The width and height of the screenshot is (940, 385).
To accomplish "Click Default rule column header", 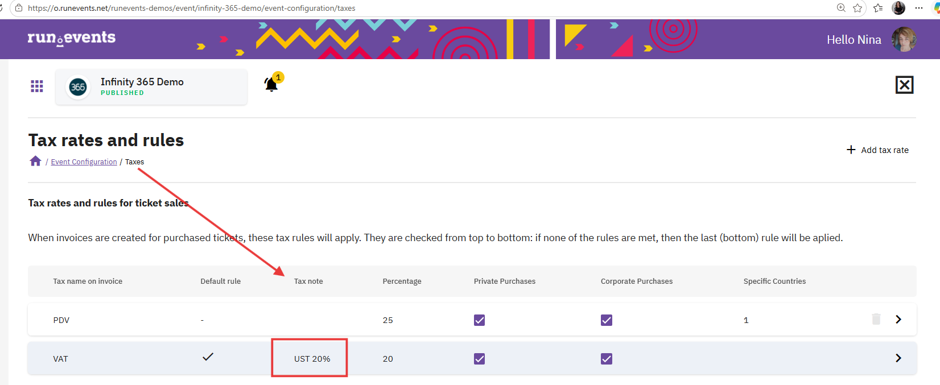I will pos(221,281).
